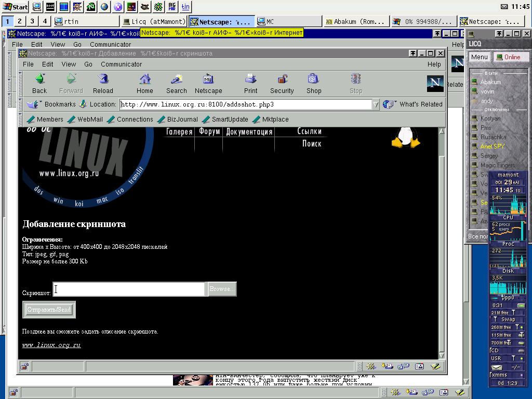532x399 pixels.
Task: Open the Поиск navigation link
Action: pyautogui.click(x=312, y=143)
